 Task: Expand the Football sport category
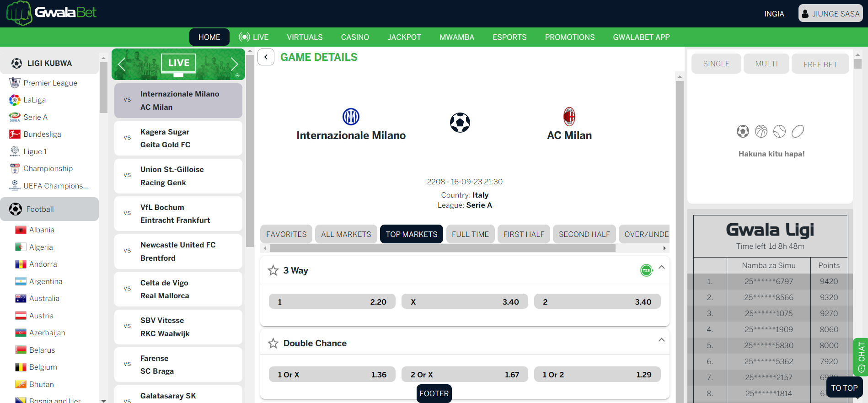coord(49,209)
